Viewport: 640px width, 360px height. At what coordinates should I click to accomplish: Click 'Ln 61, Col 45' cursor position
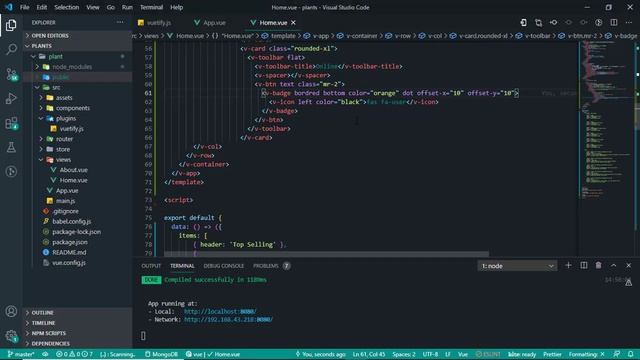[x=369, y=354]
